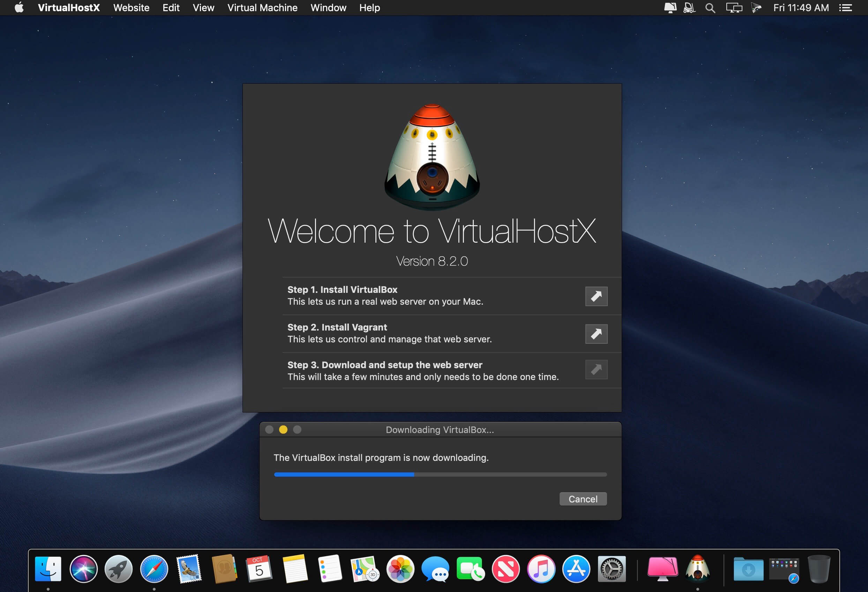Open CleanMyMac pink monitor icon in Dock
Viewport: 868px width, 592px height.
663,569
